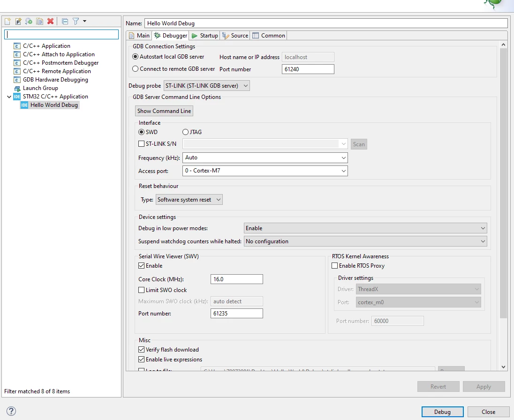Open the Reset behaviour Type dropdown

point(189,200)
